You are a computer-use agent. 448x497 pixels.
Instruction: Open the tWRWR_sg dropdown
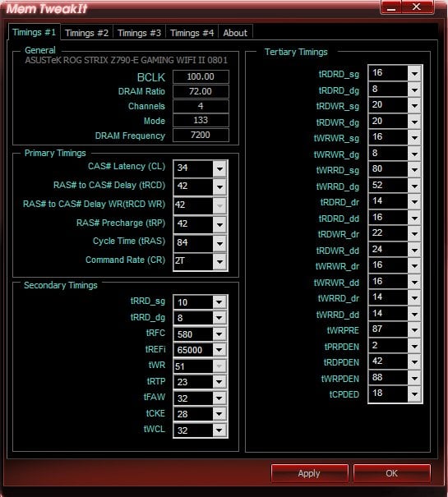(414, 137)
